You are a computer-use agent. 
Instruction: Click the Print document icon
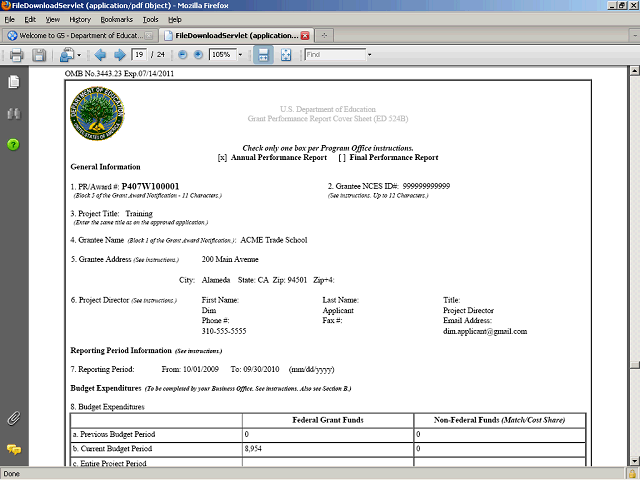17,55
